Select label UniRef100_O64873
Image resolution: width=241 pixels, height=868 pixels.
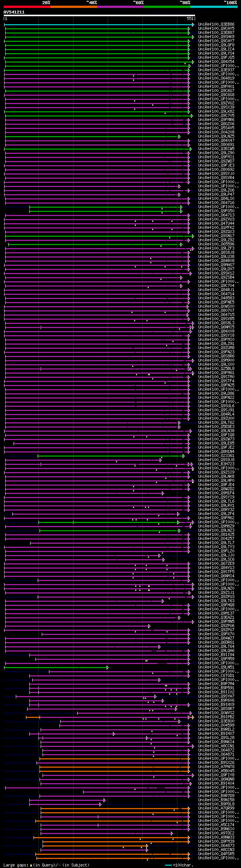click(x=216, y=846)
